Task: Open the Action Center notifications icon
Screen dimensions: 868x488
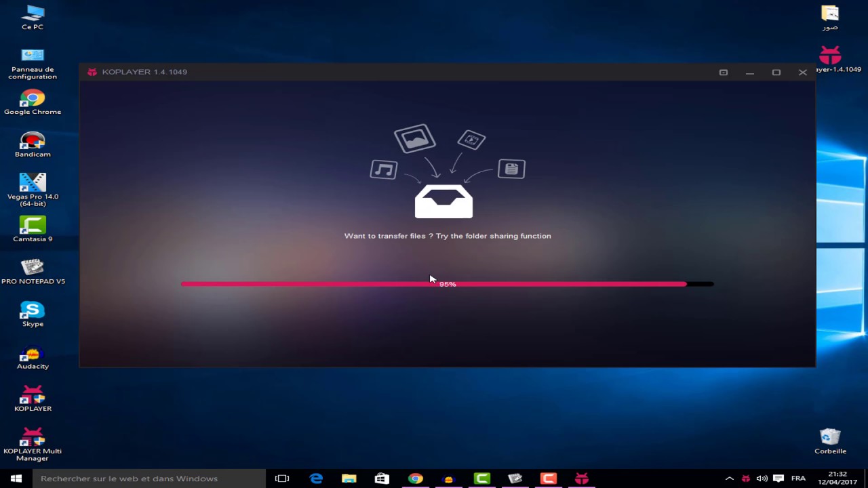Action: pyautogui.click(x=778, y=479)
